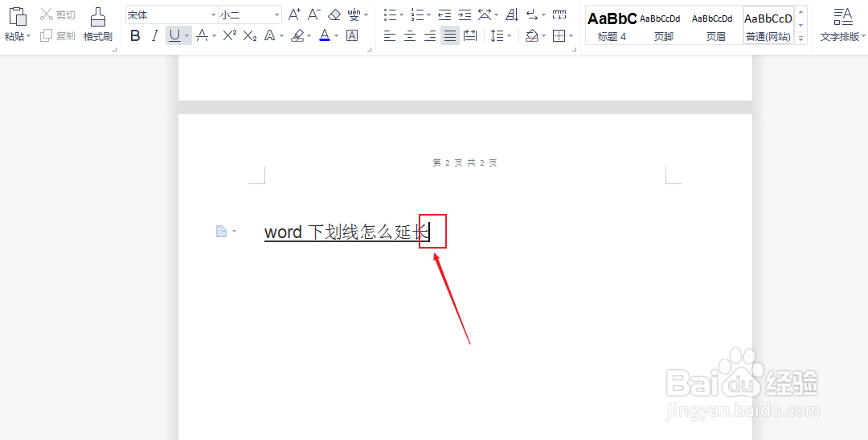Apply the 标题 4 style

pos(612,26)
